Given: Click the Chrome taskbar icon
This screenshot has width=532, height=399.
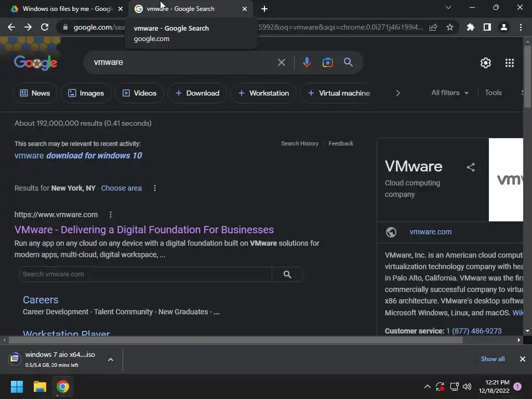Looking at the screenshot, I should [x=63, y=387].
